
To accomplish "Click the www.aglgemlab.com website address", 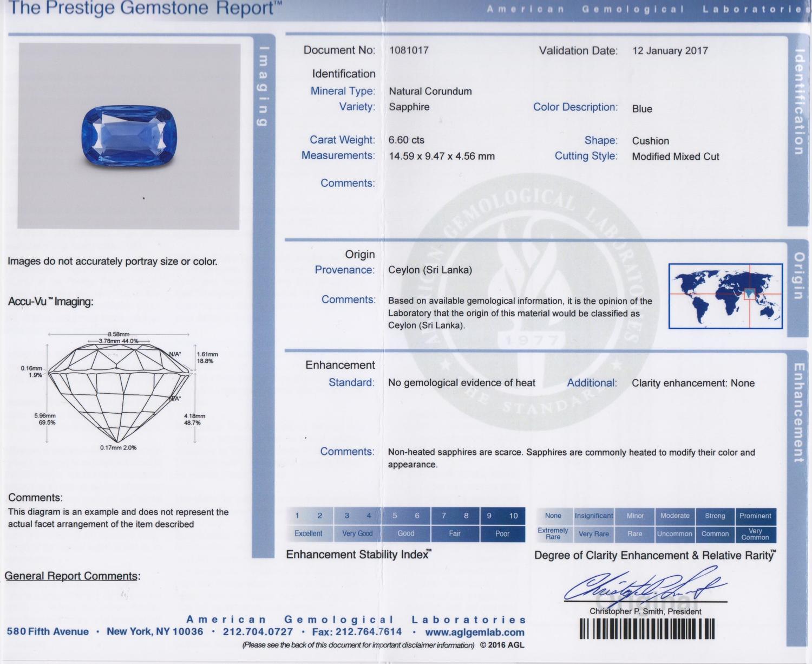I will tap(475, 632).
